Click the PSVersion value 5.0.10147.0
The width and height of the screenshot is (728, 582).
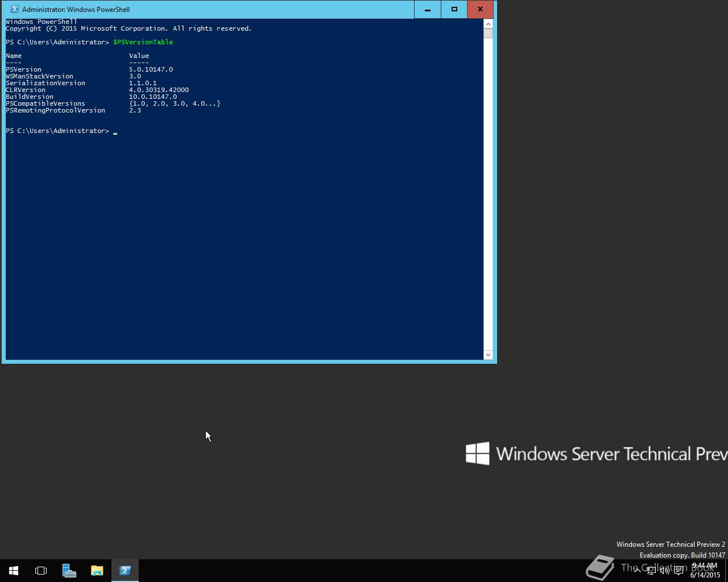click(x=151, y=69)
